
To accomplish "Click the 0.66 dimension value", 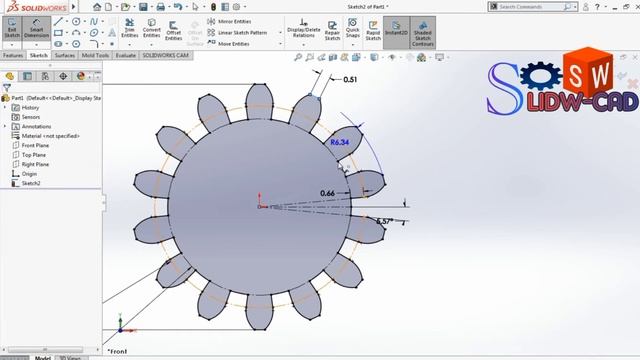I will point(327,193).
